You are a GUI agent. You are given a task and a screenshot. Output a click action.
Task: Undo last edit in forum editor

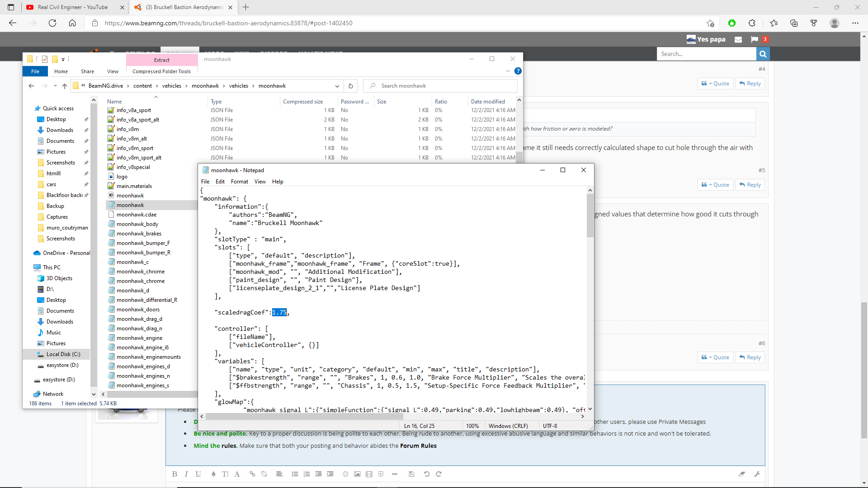click(427, 474)
